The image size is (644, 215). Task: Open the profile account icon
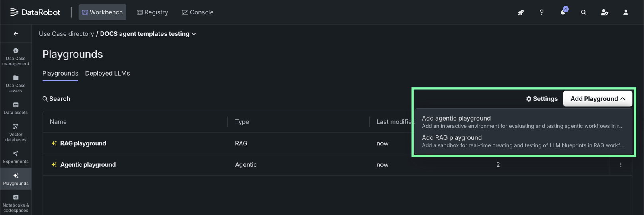click(x=625, y=12)
